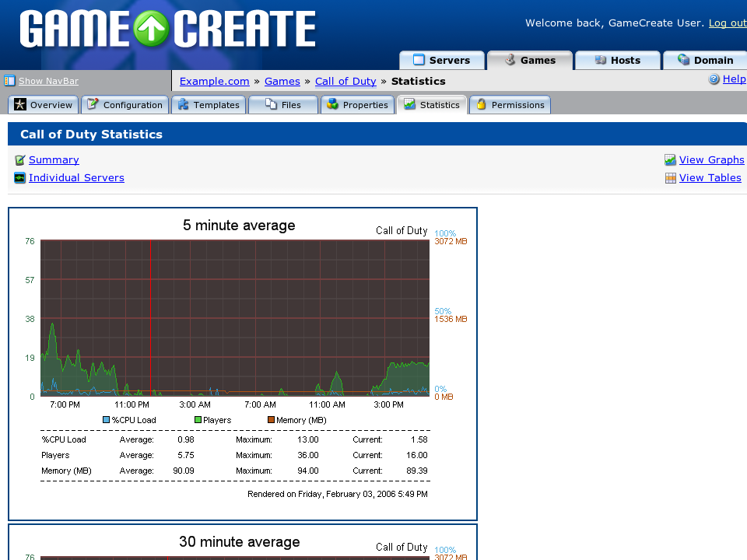The width and height of the screenshot is (747, 560).
Task: Open the Individual Servers link
Action: click(77, 178)
